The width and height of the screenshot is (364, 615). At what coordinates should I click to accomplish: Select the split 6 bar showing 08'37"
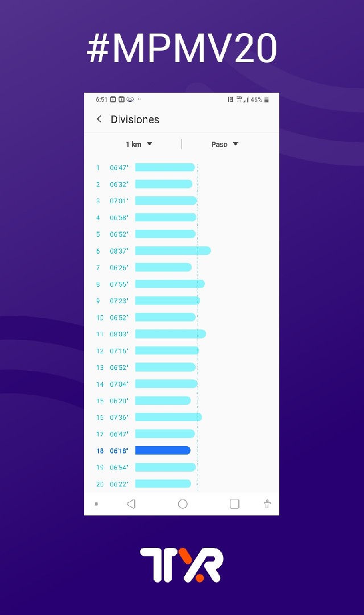(173, 251)
